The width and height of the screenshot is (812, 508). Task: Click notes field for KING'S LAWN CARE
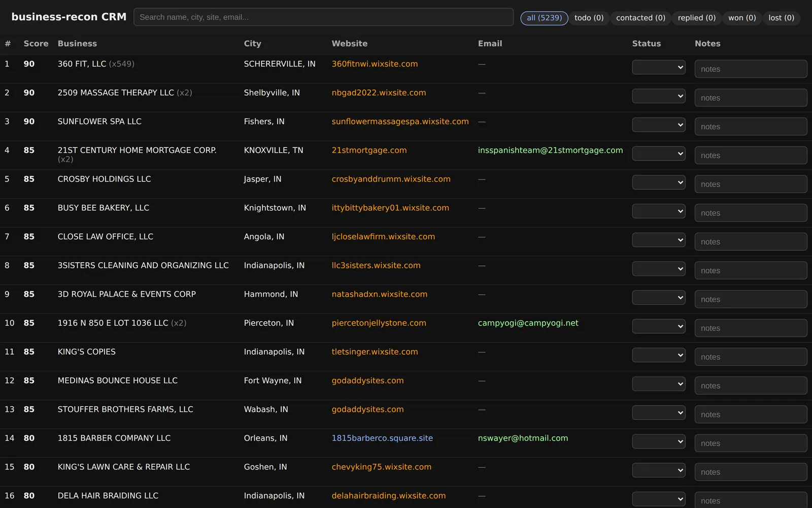[751, 472]
